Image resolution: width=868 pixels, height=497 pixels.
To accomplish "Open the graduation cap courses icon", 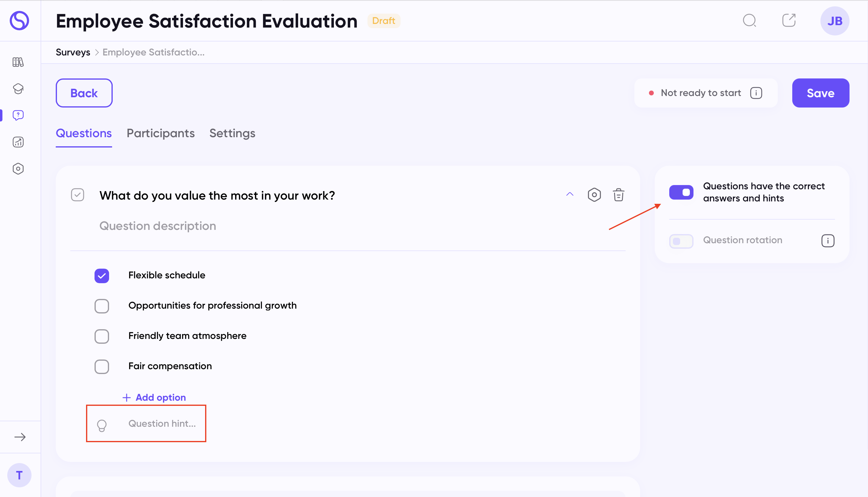I will pyautogui.click(x=18, y=89).
